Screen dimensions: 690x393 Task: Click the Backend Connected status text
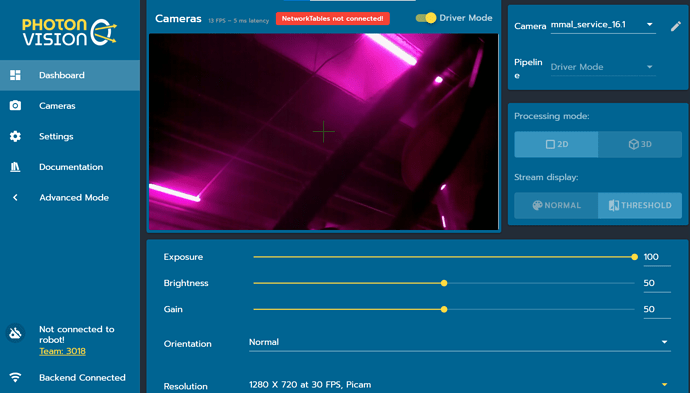82,378
